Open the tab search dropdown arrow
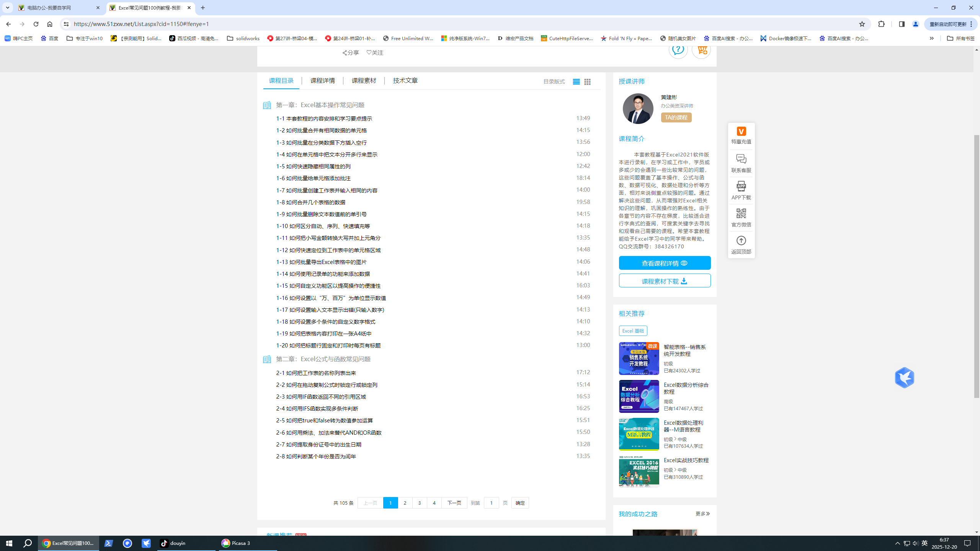Viewport: 980px width, 551px height. click(x=7, y=8)
